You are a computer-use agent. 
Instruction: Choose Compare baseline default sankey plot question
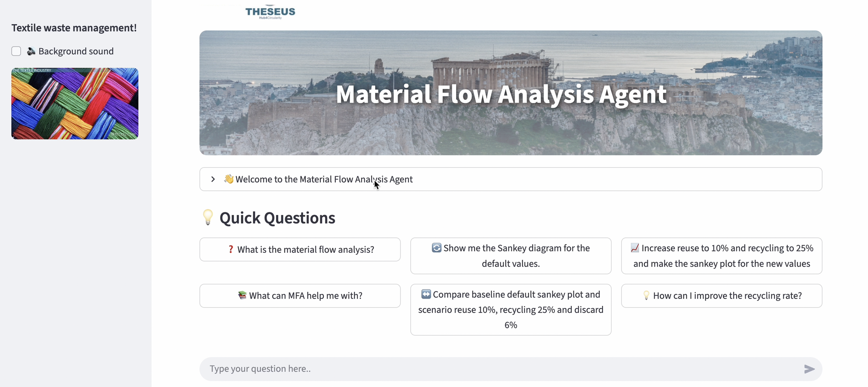pyautogui.click(x=511, y=310)
